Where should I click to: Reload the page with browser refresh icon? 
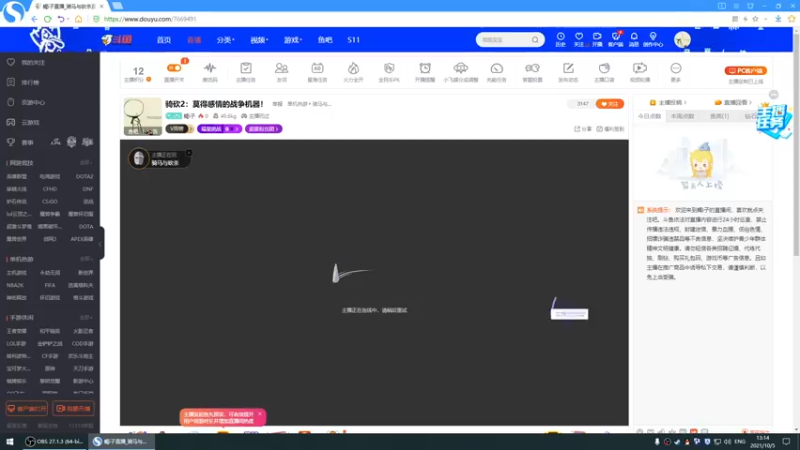pos(47,19)
